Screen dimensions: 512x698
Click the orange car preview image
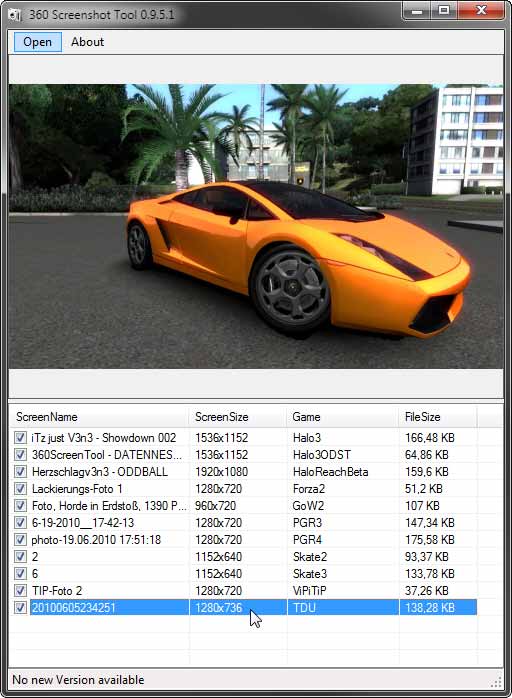point(256,226)
